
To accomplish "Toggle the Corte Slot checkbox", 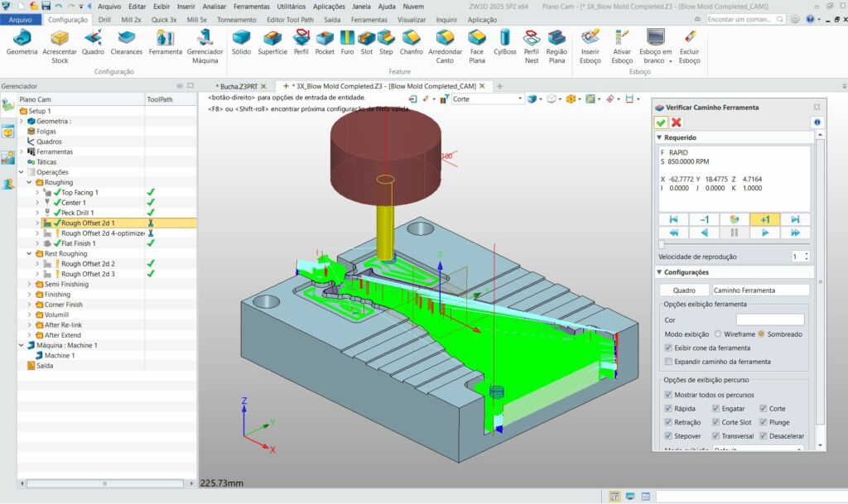I will 715,422.
